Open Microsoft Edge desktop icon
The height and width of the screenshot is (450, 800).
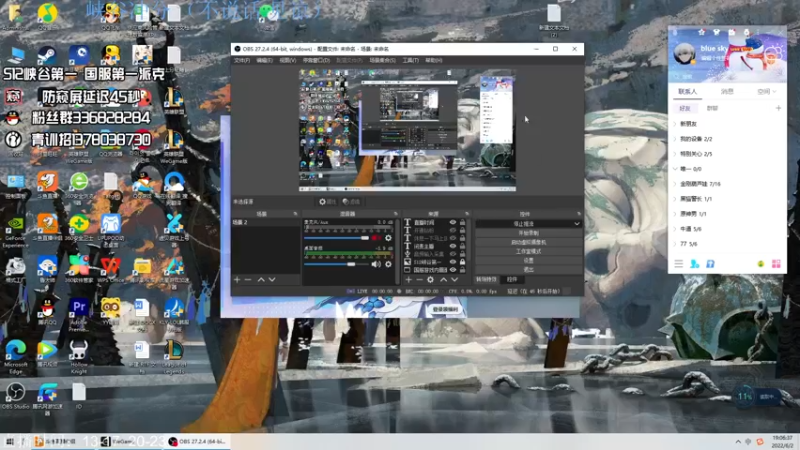tap(16, 354)
